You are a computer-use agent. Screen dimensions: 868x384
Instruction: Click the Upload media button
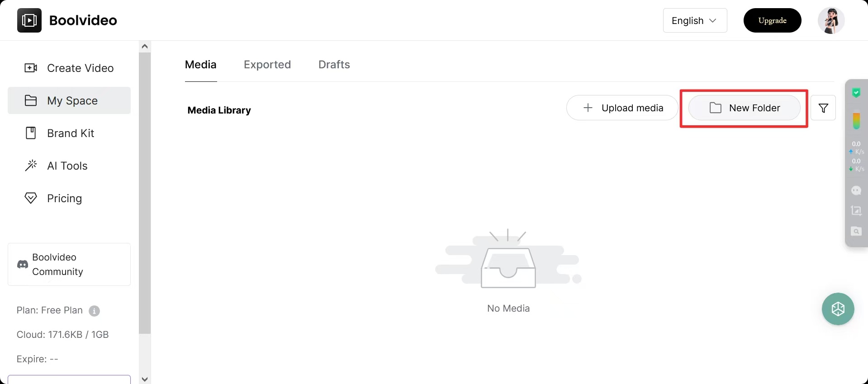(x=622, y=108)
